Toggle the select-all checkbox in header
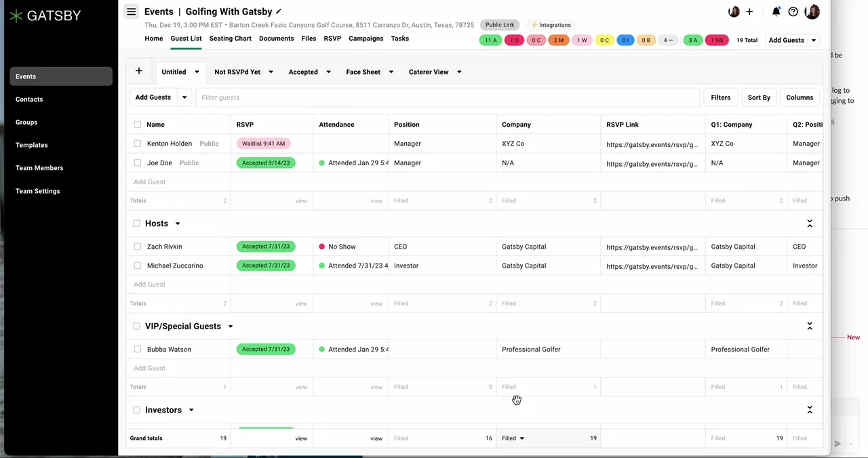This screenshot has width=868, height=458. click(x=138, y=125)
